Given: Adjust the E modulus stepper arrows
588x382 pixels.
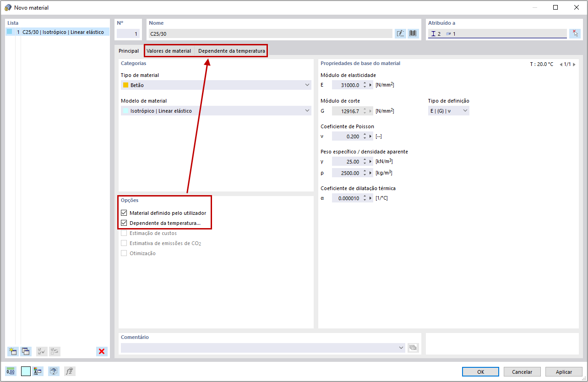Looking at the screenshot, I should pos(365,85).
